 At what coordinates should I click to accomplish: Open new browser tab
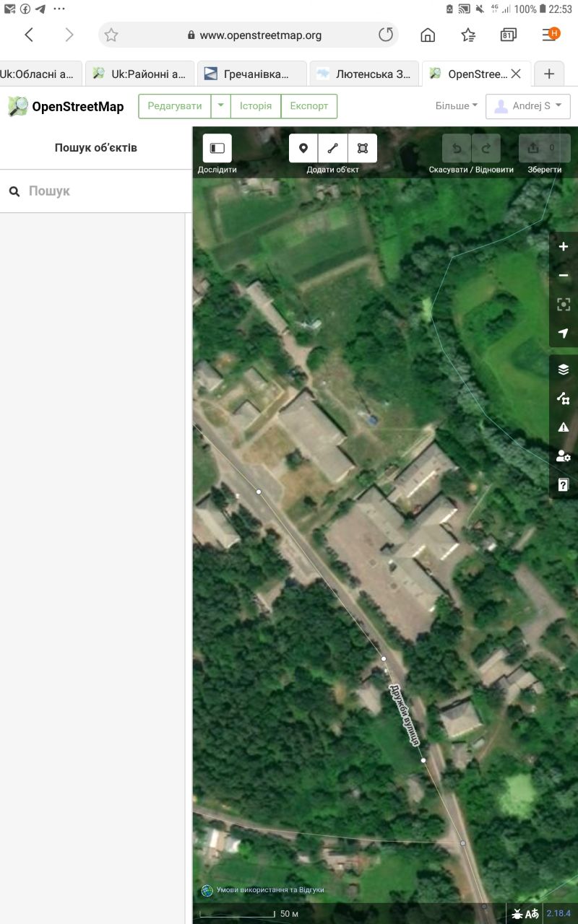(x=549, y=74)
